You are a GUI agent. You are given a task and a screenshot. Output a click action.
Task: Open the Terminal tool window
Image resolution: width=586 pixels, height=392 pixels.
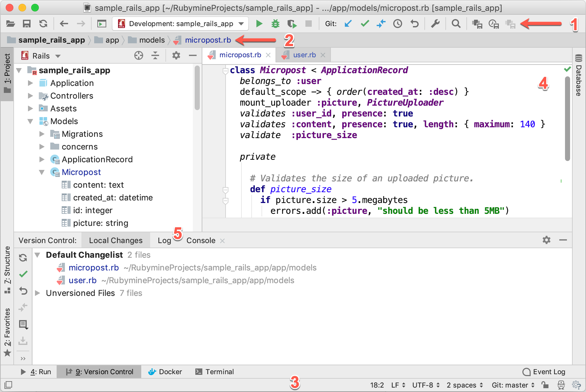point(214,372)
